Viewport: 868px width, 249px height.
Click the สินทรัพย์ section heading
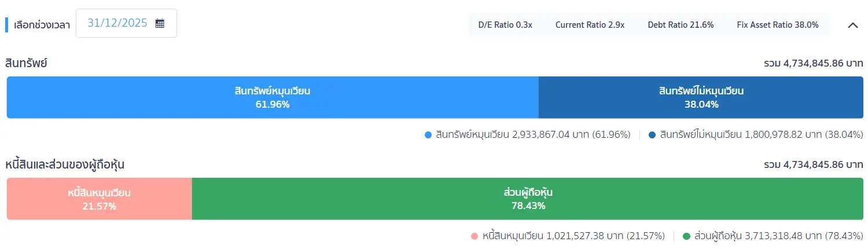click(26, 63)
